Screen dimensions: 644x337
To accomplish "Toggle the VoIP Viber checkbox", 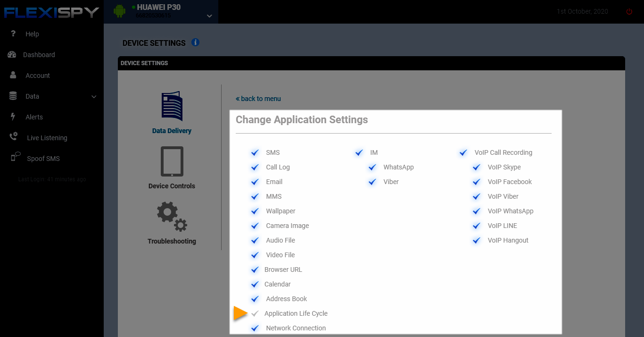I will click(x=477, y=196).
